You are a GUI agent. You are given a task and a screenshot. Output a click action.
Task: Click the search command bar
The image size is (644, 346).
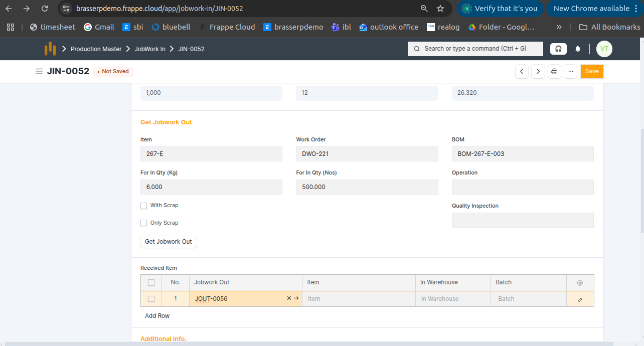(475, 49)
